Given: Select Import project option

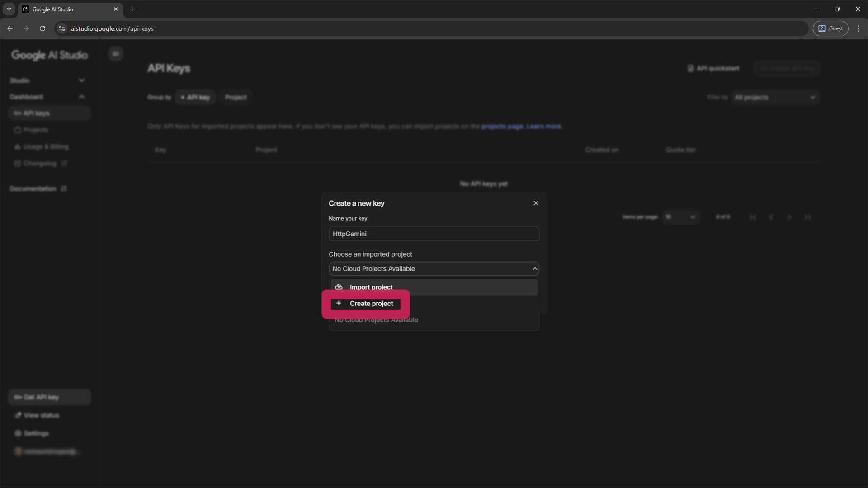Looking at the screenshot, I should point(434,287).
